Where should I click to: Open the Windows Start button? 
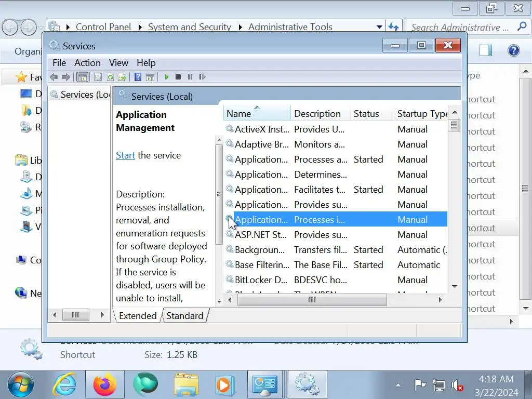(x=21, y=384)
